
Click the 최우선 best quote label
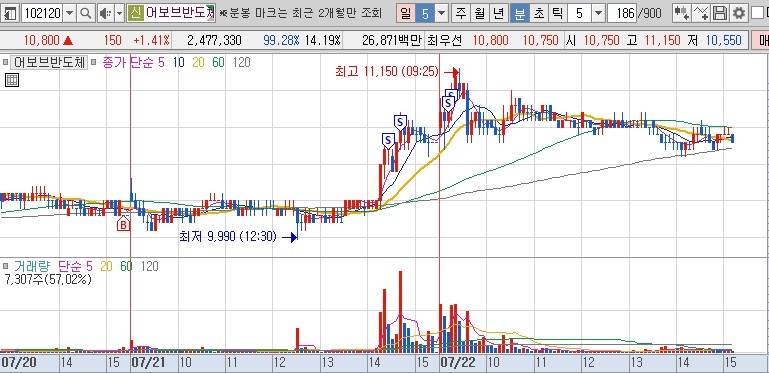(444, 40)
